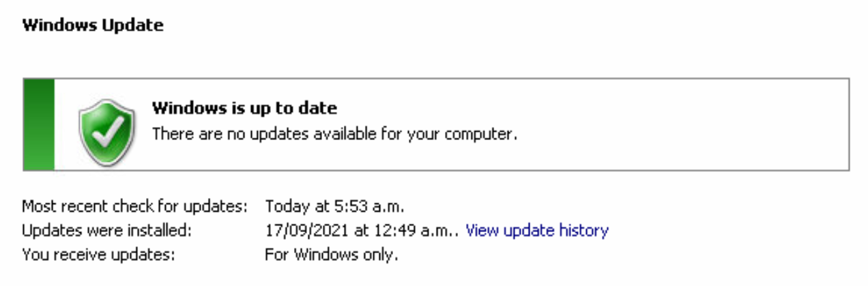Select the 'Today at 5:53 a.m.' value
Image resolution: width=868 pixels, height=286 pixels.
(334, 205)
